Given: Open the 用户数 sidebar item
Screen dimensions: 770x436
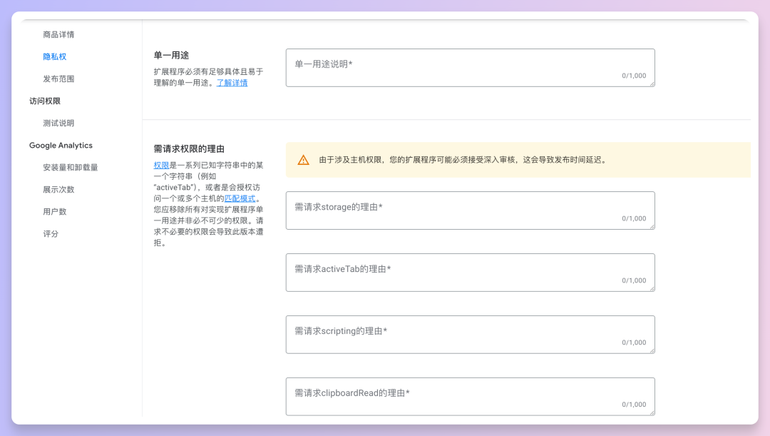Looking at the screenshot, I should 55,212.
